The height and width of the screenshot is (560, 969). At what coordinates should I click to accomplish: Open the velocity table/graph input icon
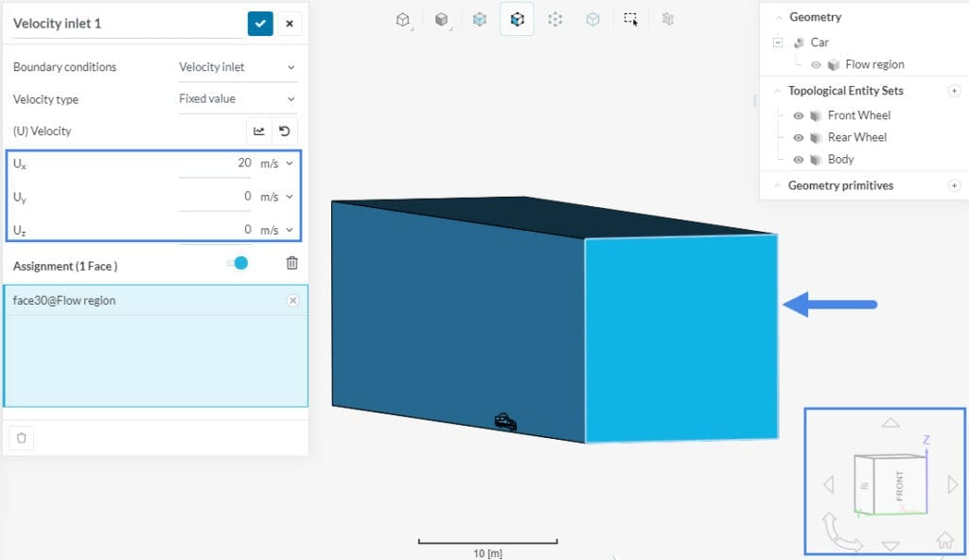click(x=258, y=131)
